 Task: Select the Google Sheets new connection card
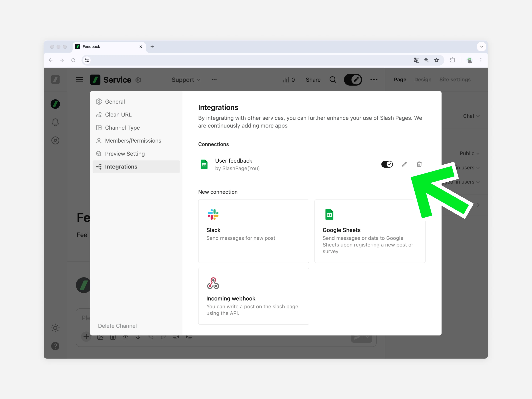point(370,231)
